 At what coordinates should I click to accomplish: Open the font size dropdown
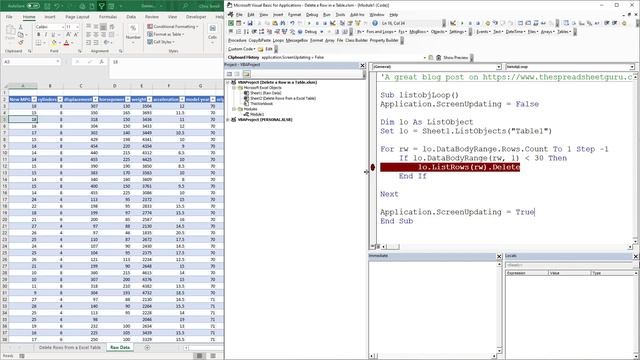click(78, 27)
